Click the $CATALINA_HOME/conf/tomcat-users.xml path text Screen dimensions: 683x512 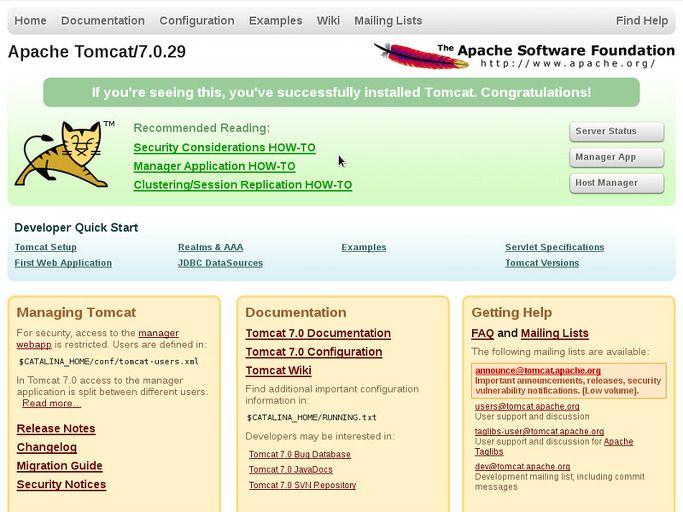click(108, 361)
